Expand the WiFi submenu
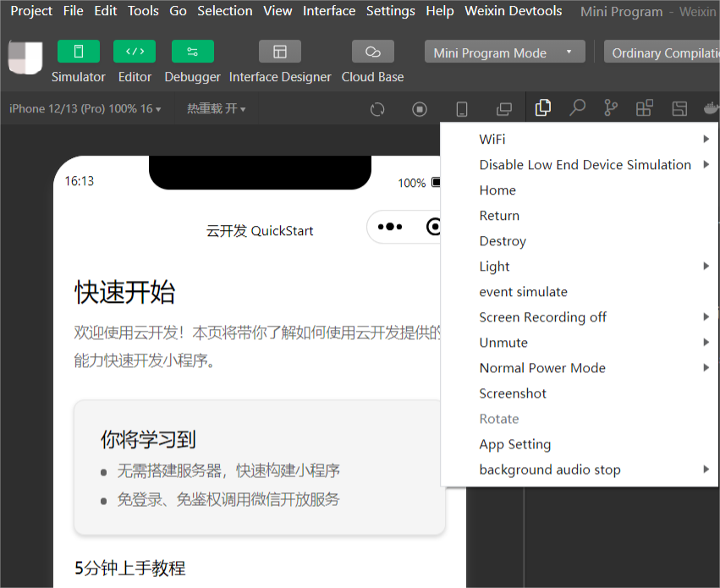Screen dimensions: 720x588 580,139
